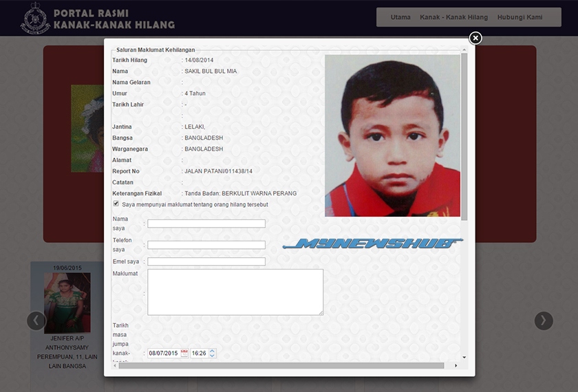Go to next carousel slide arrow

(544, 320)
